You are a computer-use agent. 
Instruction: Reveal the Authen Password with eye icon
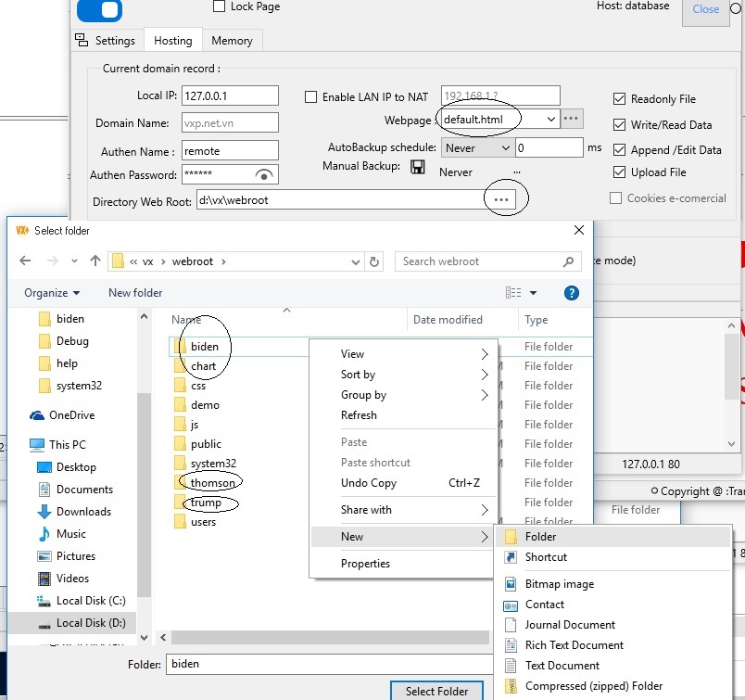[265, 175]
